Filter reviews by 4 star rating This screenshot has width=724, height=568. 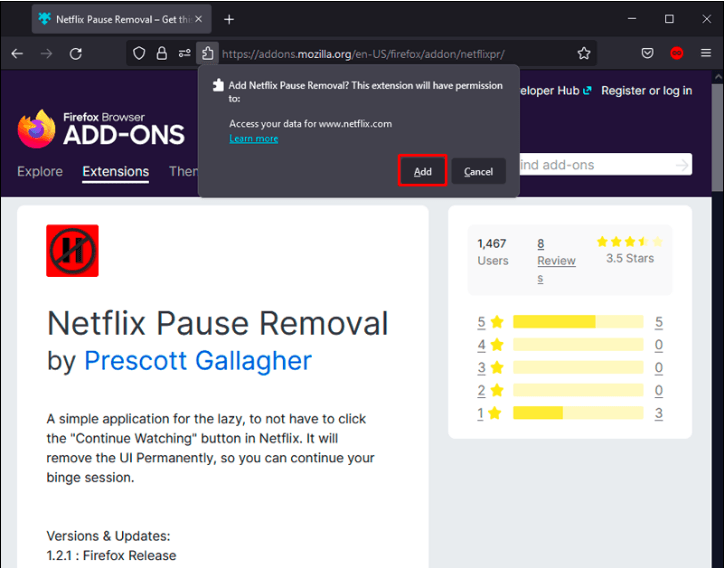[x=490, y=345]
